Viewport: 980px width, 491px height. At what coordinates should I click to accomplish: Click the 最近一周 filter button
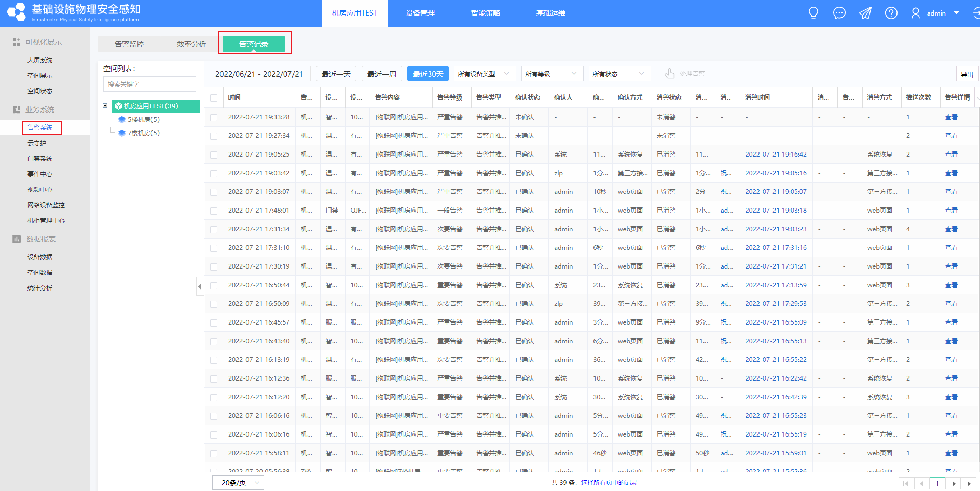click(x=382, y=74)
